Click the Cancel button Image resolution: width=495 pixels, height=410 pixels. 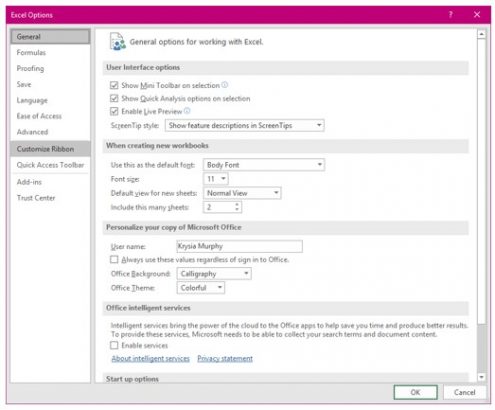click(x=464, y=392)
